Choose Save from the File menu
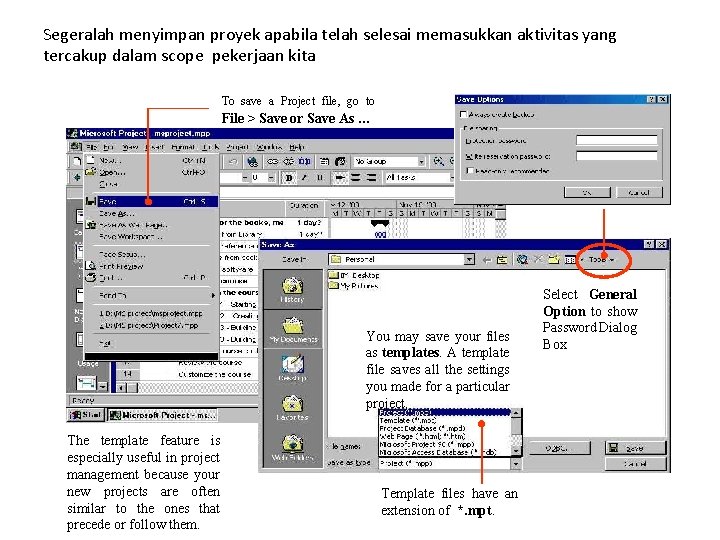Image resolution: width=720 pixels, height=540 pixels. pyautogui.click(x=152, y=202)
